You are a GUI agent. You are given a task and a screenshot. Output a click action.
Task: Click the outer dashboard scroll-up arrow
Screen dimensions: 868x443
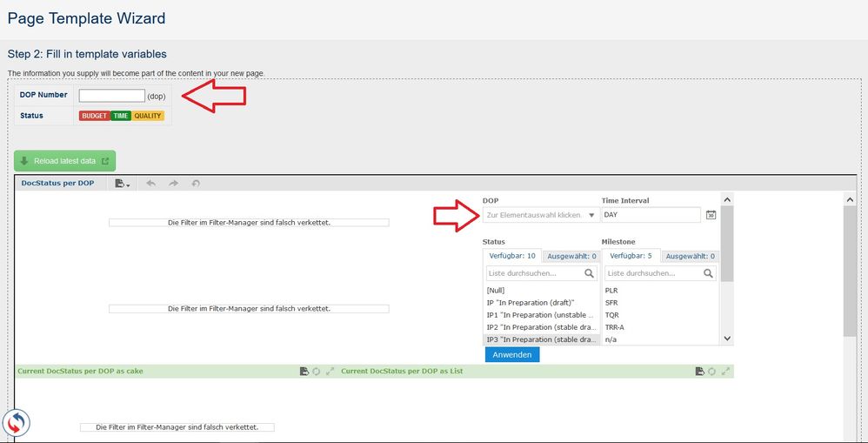click(x=850, y=198)
